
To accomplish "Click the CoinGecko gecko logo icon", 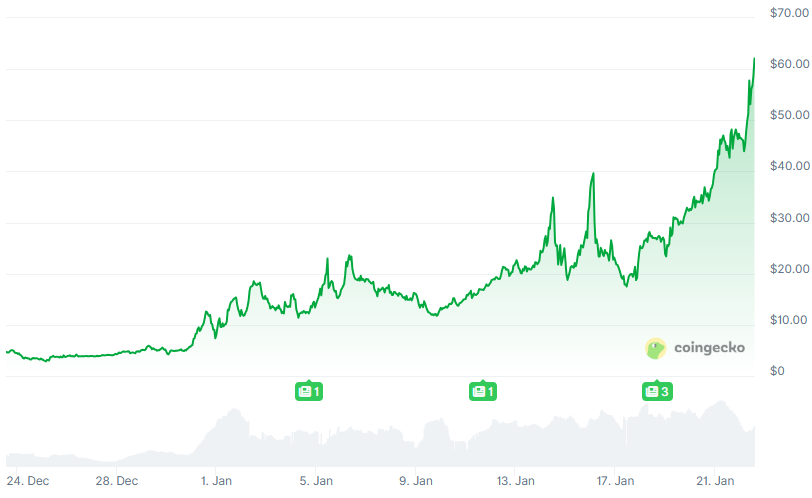I will pyautogui.click(x=656, y=348).
